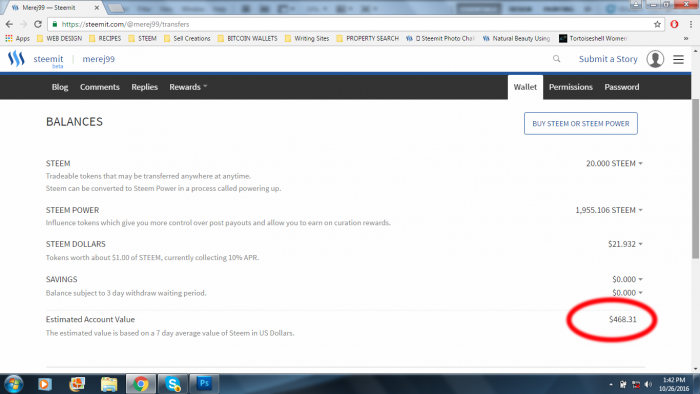Launch Windows Media Player taskbar icon
Viewport: 700px width, 394px height.
click(45, 384)
